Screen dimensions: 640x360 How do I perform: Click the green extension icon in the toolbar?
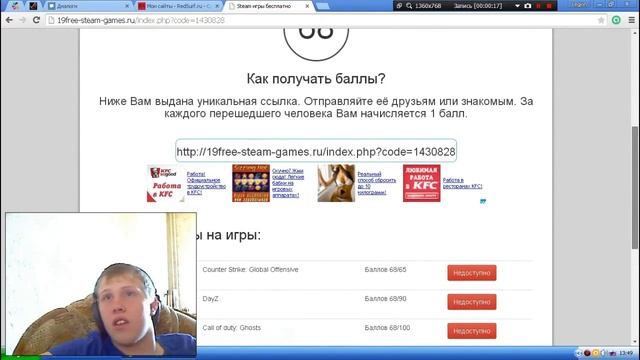[x=616, y=20]
